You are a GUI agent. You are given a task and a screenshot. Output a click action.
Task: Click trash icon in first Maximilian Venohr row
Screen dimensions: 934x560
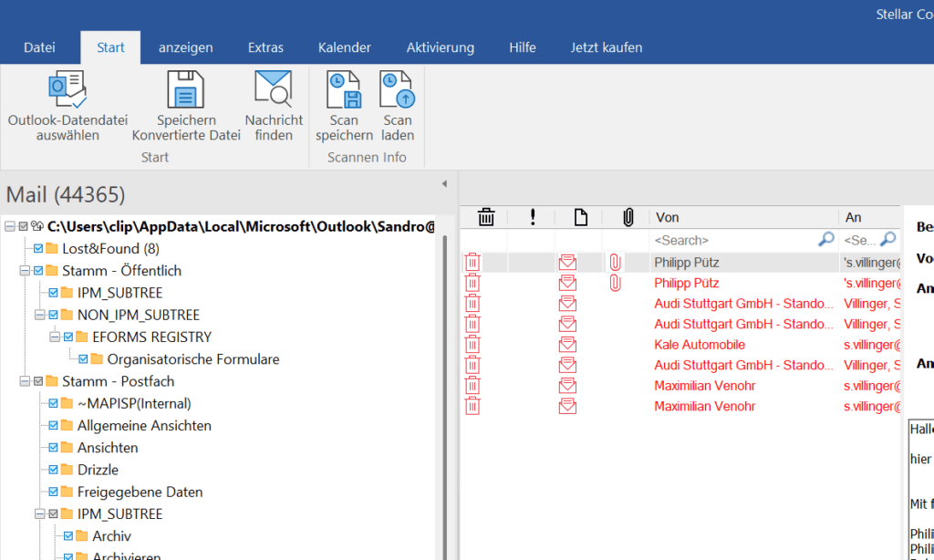tap(472, 386)
